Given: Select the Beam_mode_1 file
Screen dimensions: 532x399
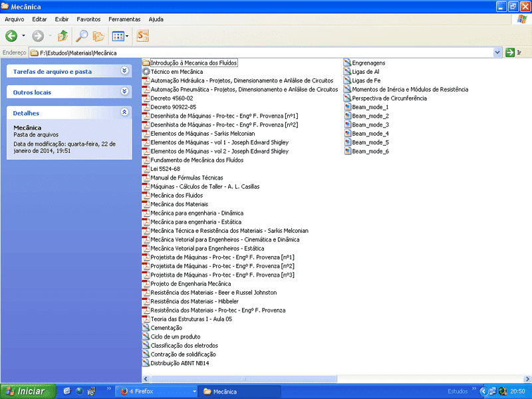Looking at the screenshot, I should (370, 107).
